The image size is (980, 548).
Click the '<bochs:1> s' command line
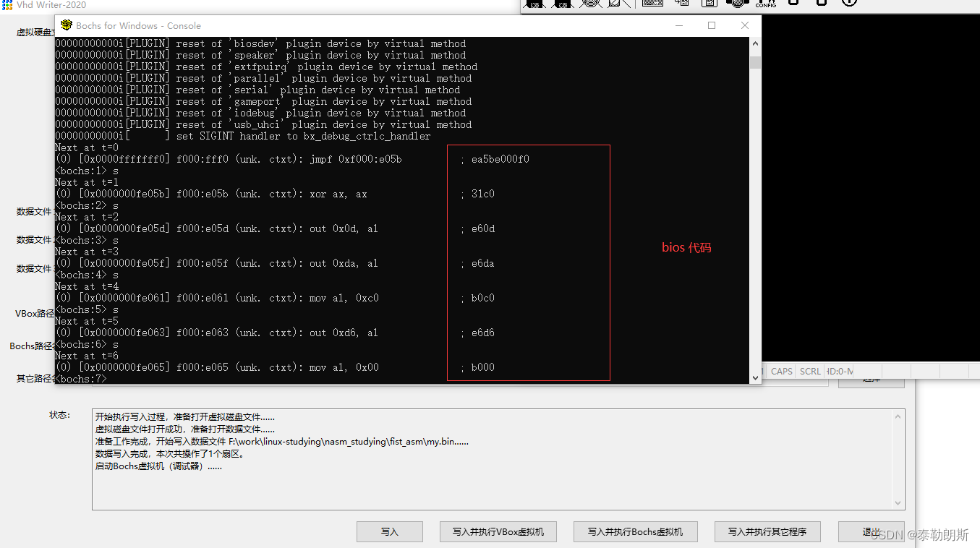pos(87,171)
